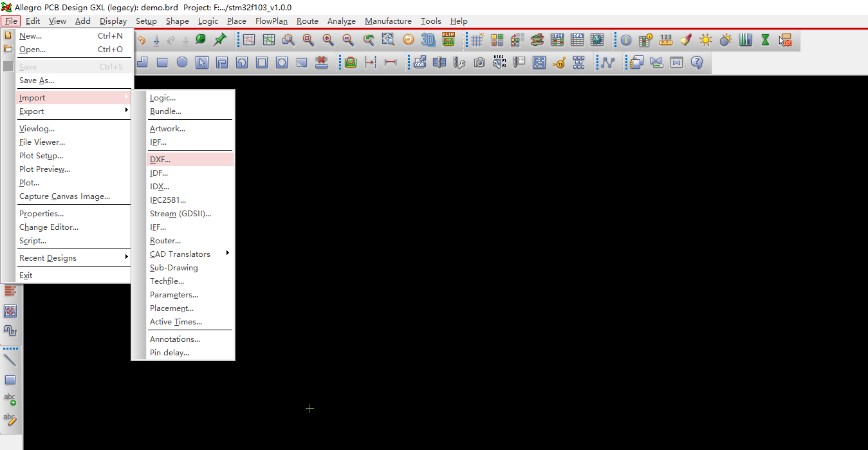
Task: Click the blue info show element icon
Action: click(x=626, y=40)
